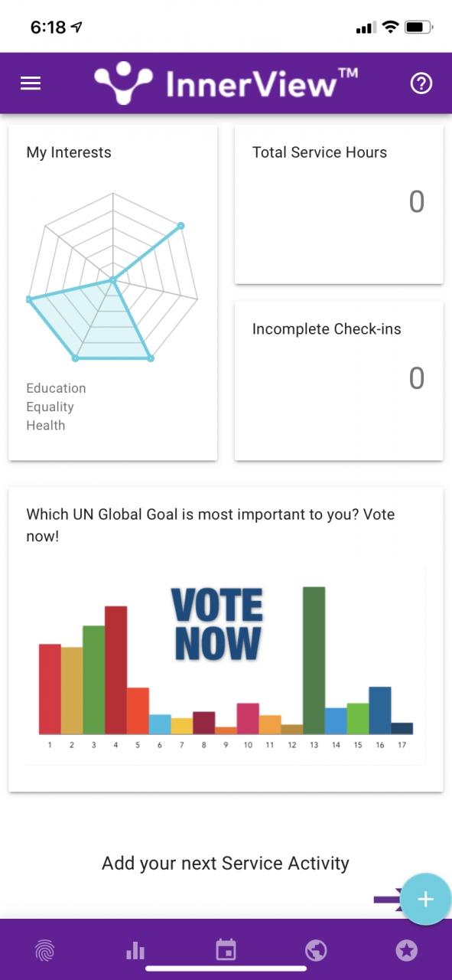Tap the InnerView logo in header

tap(226, 83)
